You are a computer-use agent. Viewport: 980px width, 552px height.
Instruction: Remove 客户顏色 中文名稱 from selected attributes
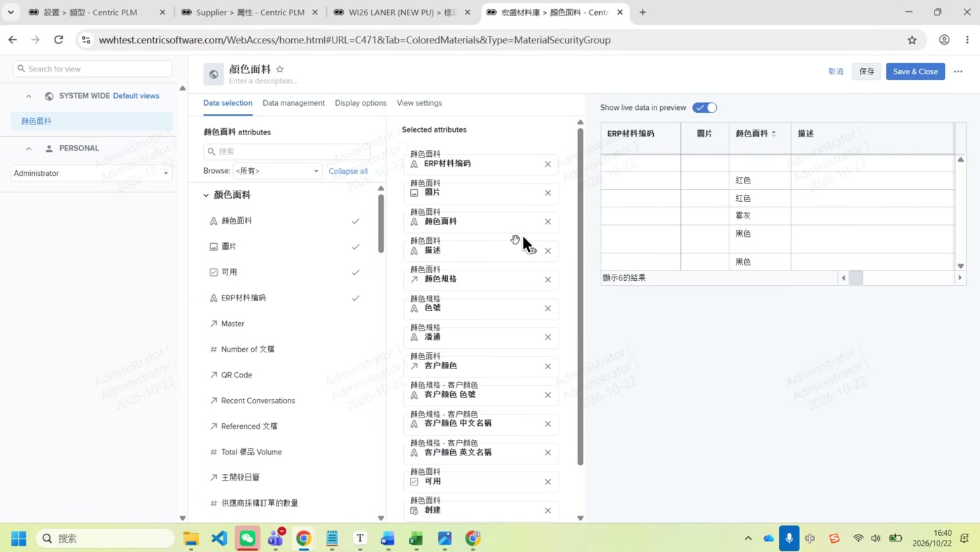(547, 424)
